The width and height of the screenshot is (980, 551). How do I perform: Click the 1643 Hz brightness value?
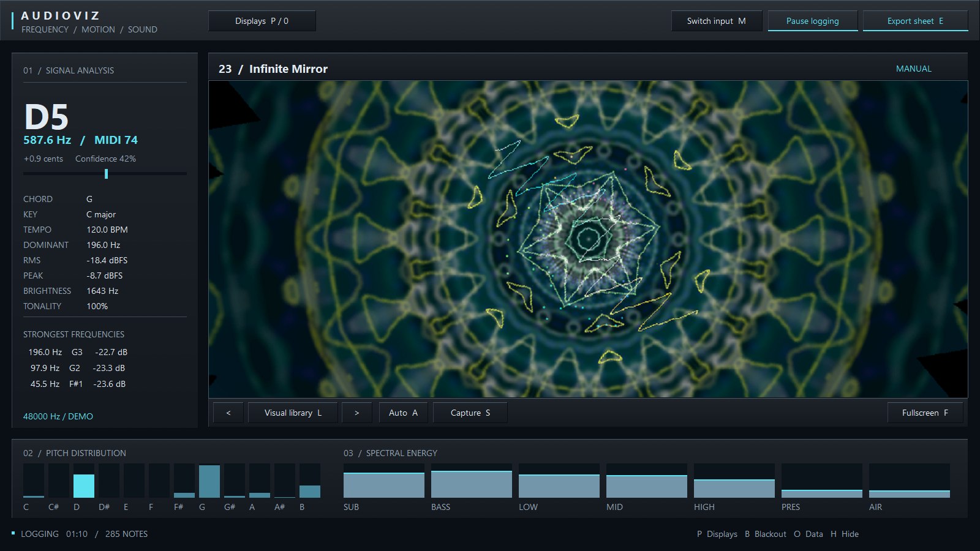[102, 291]
